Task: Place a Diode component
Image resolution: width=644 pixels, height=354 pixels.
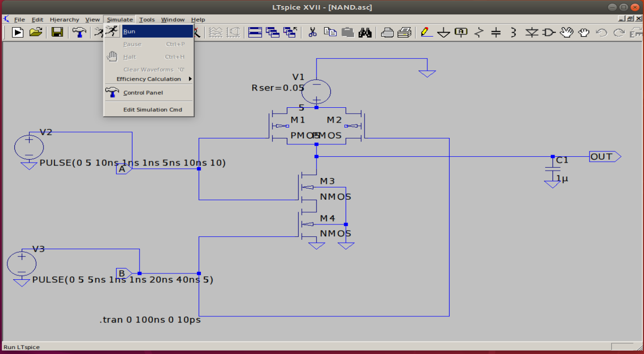Action: (531, 32)
